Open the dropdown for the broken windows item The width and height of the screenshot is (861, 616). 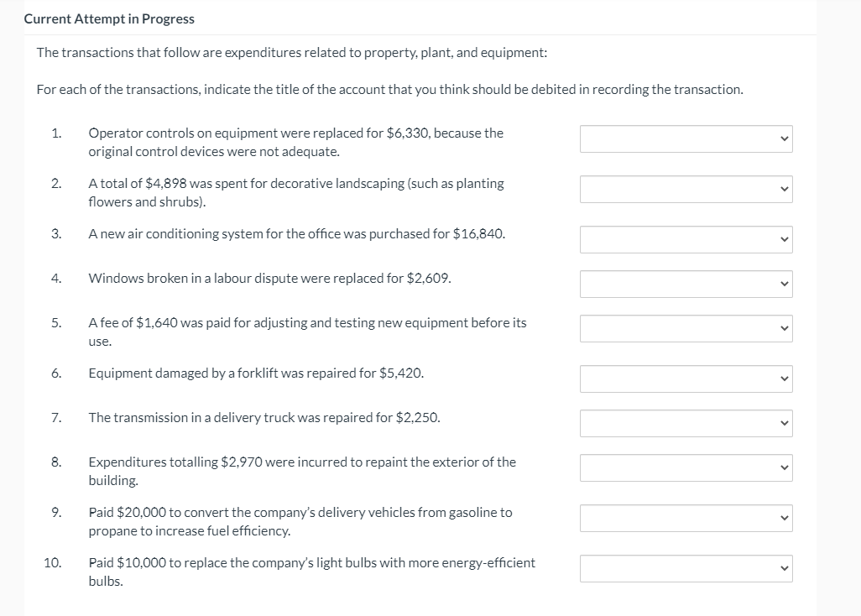pyautogui.click(x=686, y=284)
